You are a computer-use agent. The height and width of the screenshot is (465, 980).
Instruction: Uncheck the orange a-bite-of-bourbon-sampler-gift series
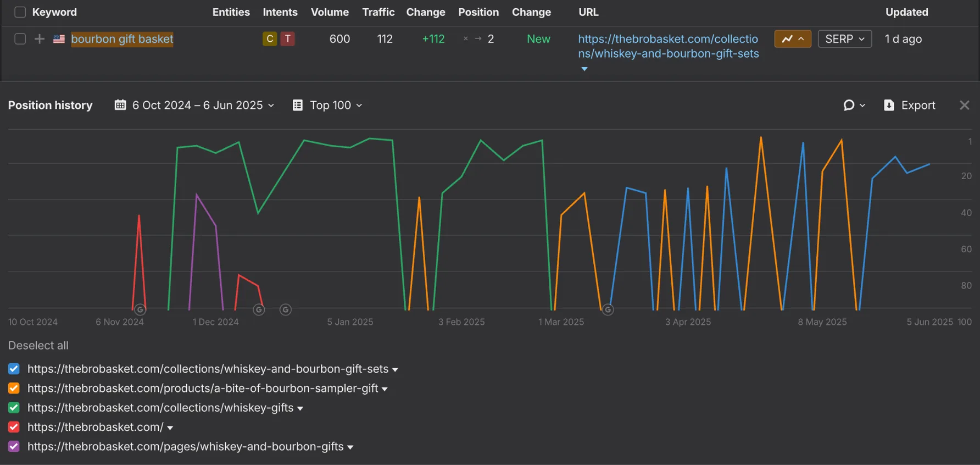14,388
